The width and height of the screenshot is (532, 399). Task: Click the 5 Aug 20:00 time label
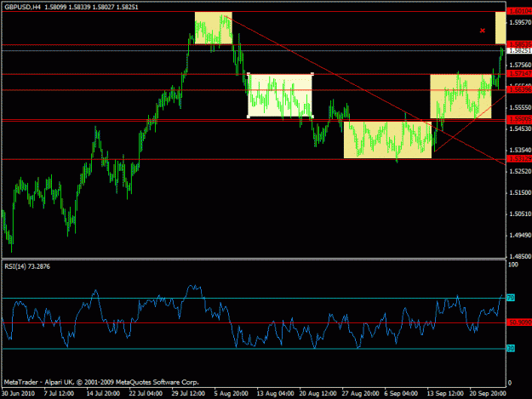pos(231,394)
